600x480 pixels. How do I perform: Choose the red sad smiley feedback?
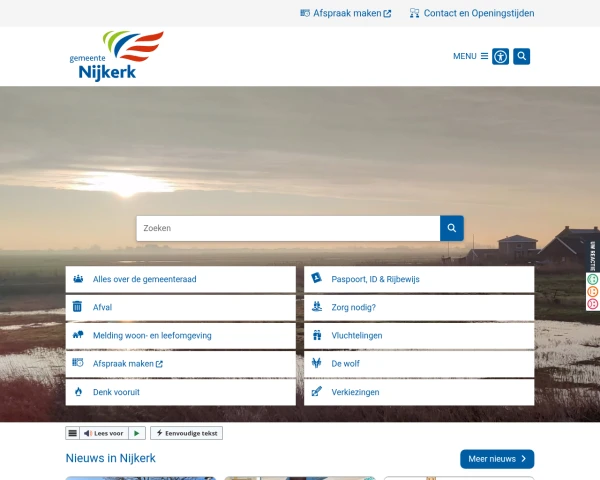click(x=593, y=303)
